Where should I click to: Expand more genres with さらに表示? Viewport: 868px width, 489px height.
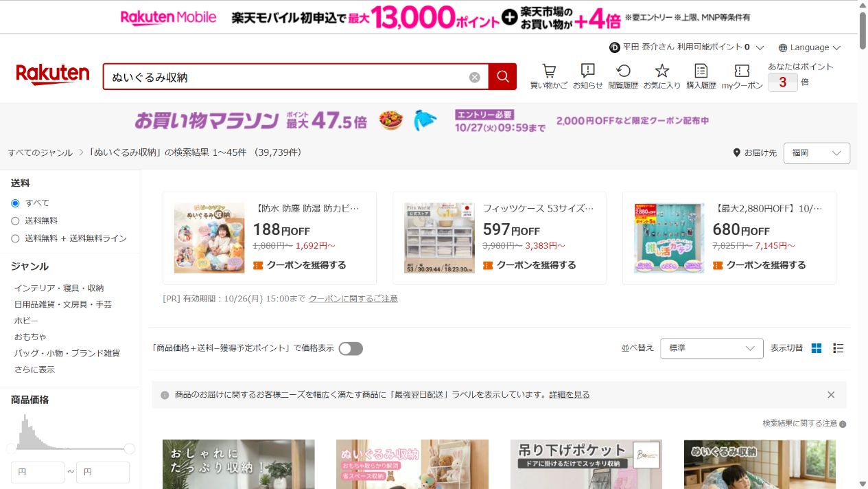(x=34, y=369)
